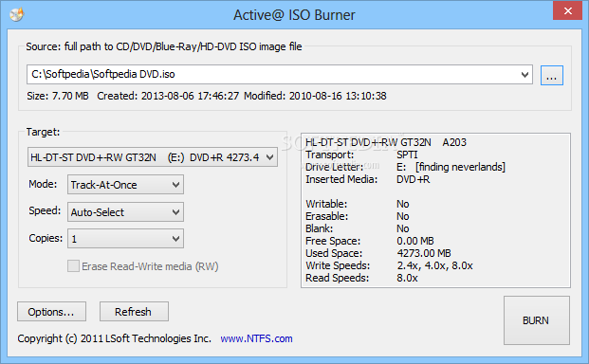Image resolution: width=589 pixels, height=364 pixels.
Task: Click the Copyright 2011 LSoft Technologies text
Action: (x=115, y=338)
